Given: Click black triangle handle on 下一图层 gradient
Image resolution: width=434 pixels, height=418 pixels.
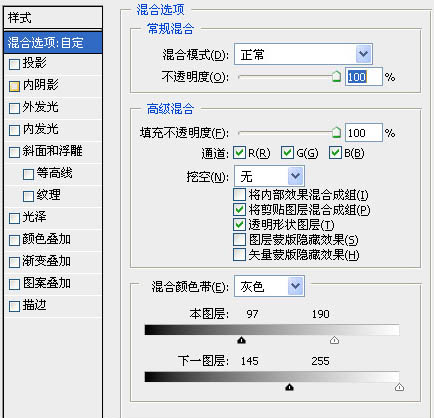Looking at the screenshot, I should coord(289,387).
